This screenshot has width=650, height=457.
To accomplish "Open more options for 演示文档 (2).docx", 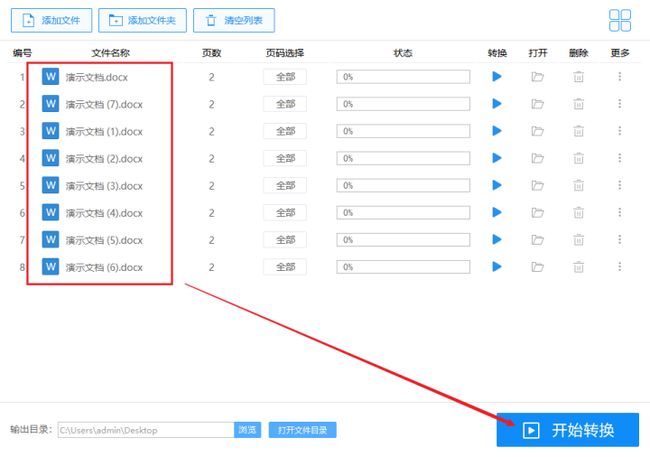I will pyautogui.click(x=620, y=158).
